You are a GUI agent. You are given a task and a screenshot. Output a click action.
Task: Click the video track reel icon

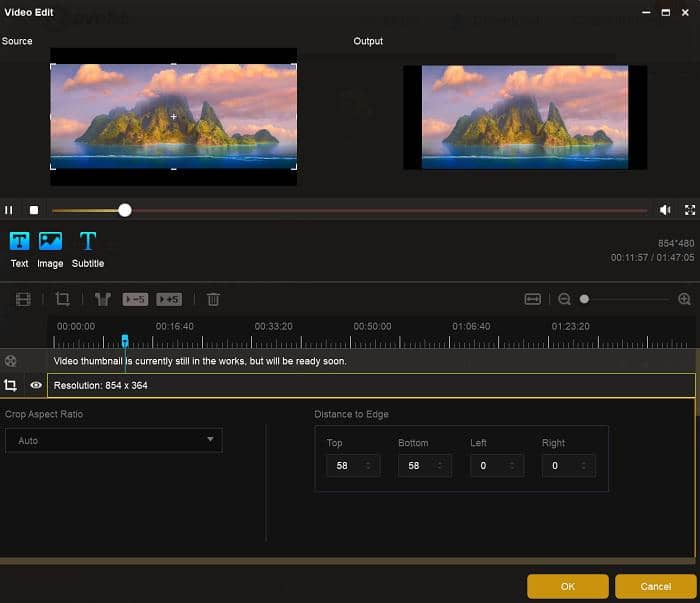11,361
